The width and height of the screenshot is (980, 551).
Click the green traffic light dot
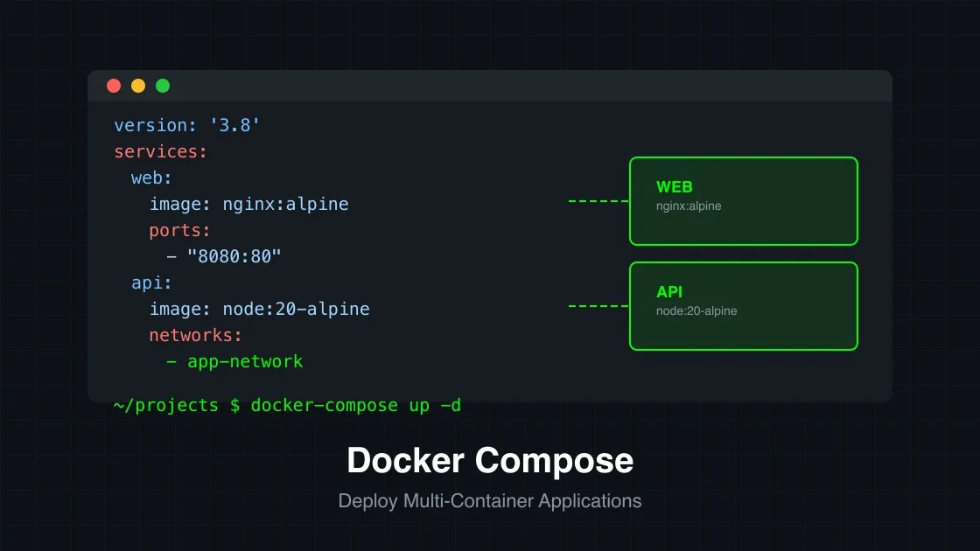[163, 86]
